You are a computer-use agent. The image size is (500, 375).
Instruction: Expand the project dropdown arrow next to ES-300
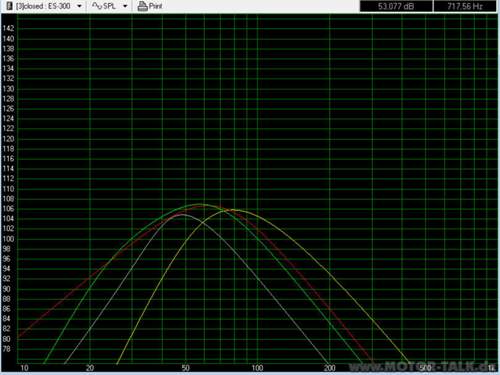(79, 6)
